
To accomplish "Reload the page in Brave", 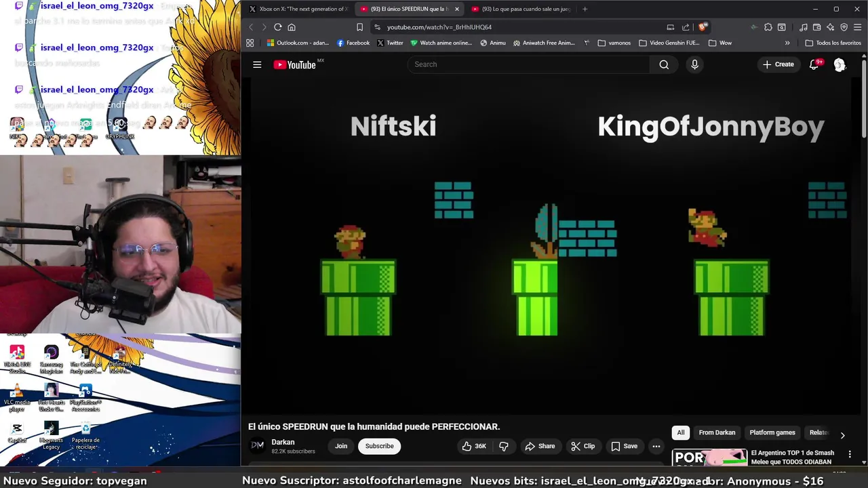I will click(x=277, y=27).
